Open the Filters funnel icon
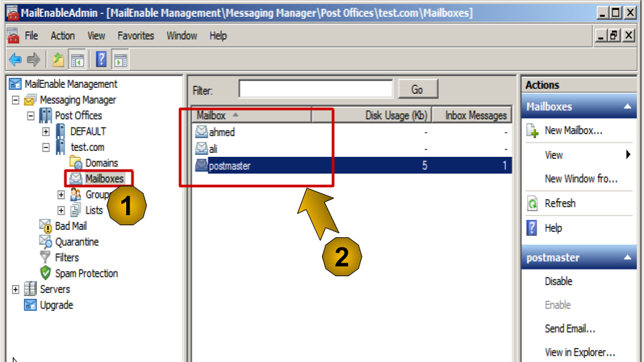This screenshot has width=644, height=362. pyautogui.click(x=45, y=257)
